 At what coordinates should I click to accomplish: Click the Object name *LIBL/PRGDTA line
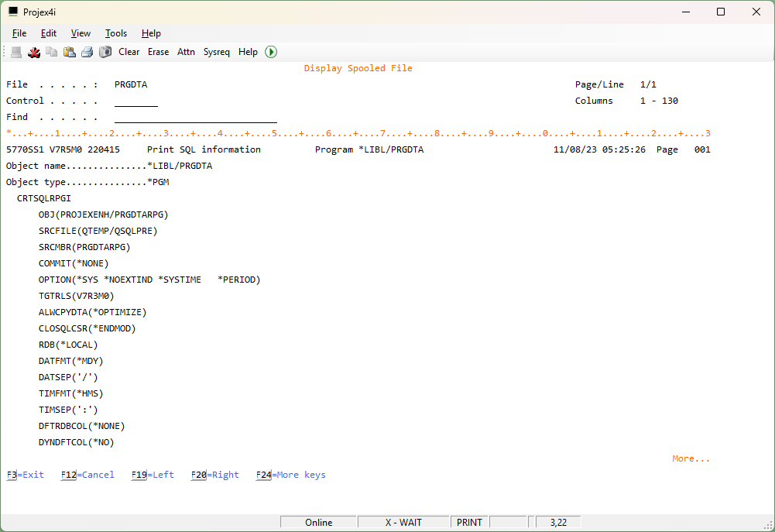pyautogui.click(x=109, y=166)
